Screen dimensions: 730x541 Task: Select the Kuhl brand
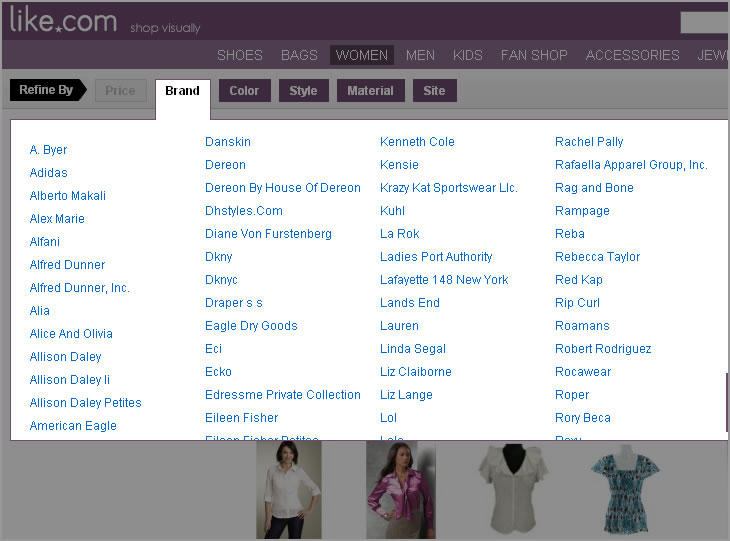point(392,211)
